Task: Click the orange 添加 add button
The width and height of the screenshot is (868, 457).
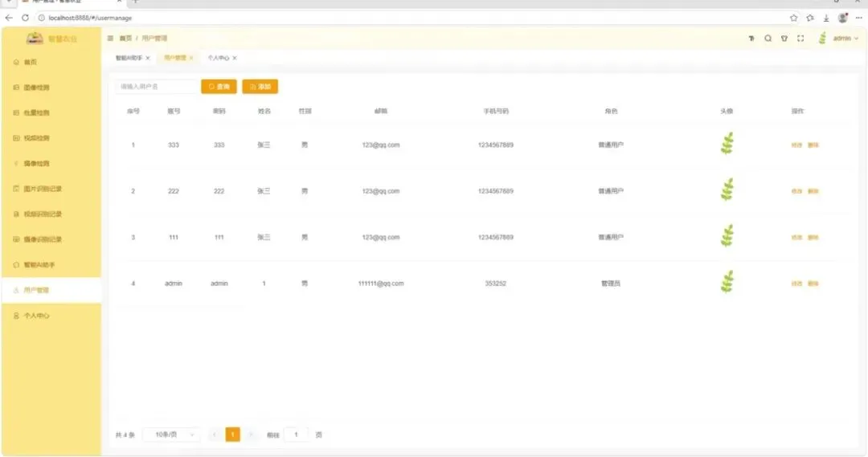Action: pyautogui.click(x=260, y=86)
